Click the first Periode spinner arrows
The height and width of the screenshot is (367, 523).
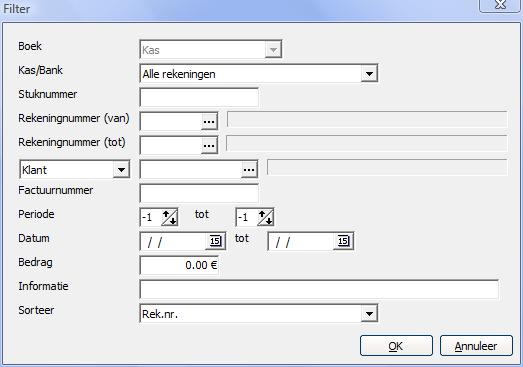(169, 217)
